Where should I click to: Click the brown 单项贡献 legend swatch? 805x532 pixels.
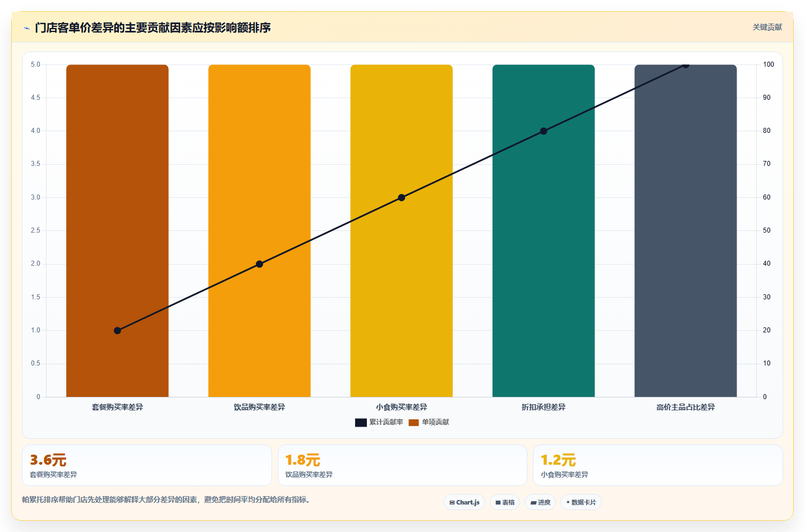click(x=414, y=423)
